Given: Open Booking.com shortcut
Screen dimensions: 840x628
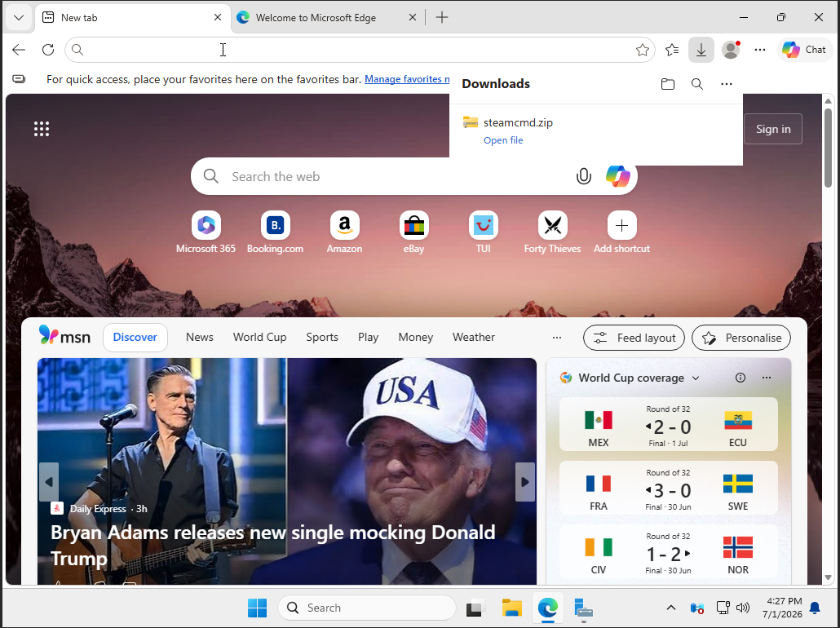Looking at the screenshot, I should [x=275, y=232].
